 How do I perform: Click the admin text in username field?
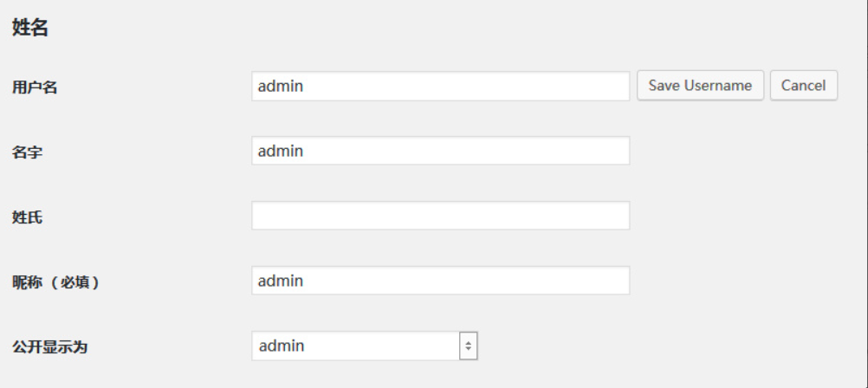click(281, 86)
